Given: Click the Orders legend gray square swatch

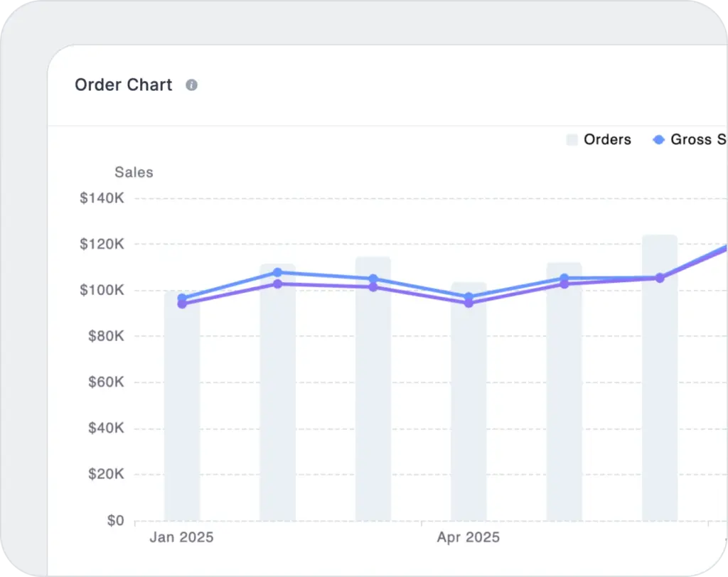Looking at the screenshot, I should pyautogui.click(x=572, y=140).
